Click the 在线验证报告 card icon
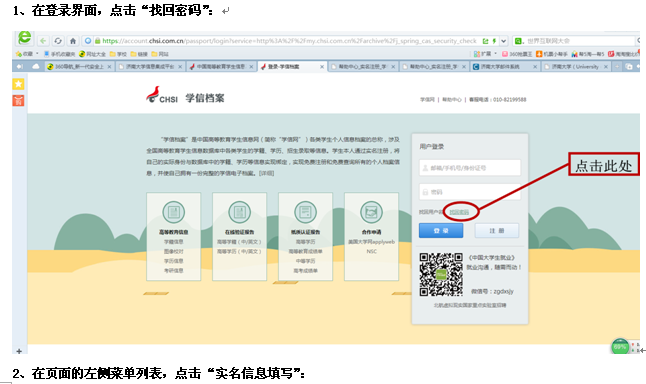646x384 pixels. 239,212
